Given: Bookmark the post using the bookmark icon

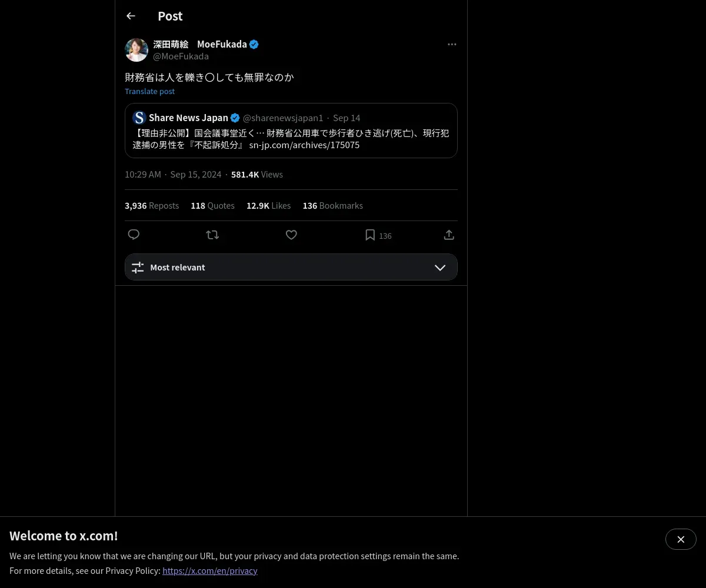Looking at the screenshot, I should point(370,235).
